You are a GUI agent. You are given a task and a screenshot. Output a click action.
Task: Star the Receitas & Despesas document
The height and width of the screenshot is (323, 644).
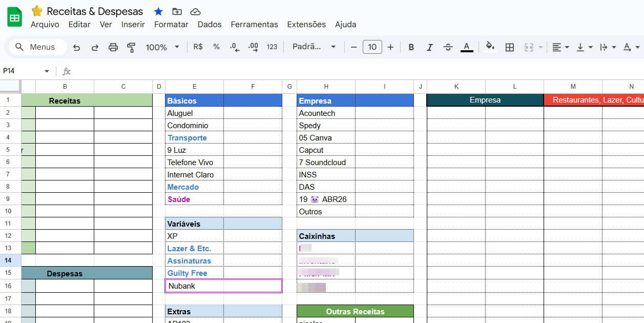(x=158, y=11)
